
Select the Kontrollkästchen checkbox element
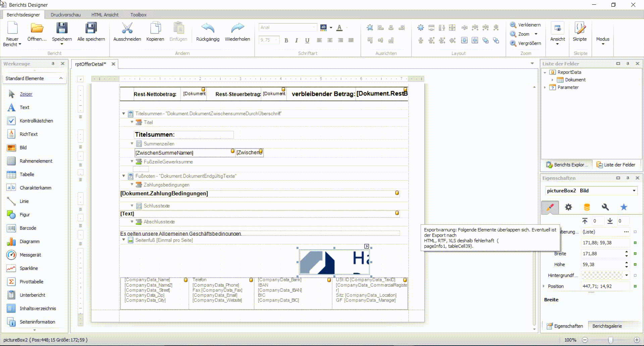(36, 121)
